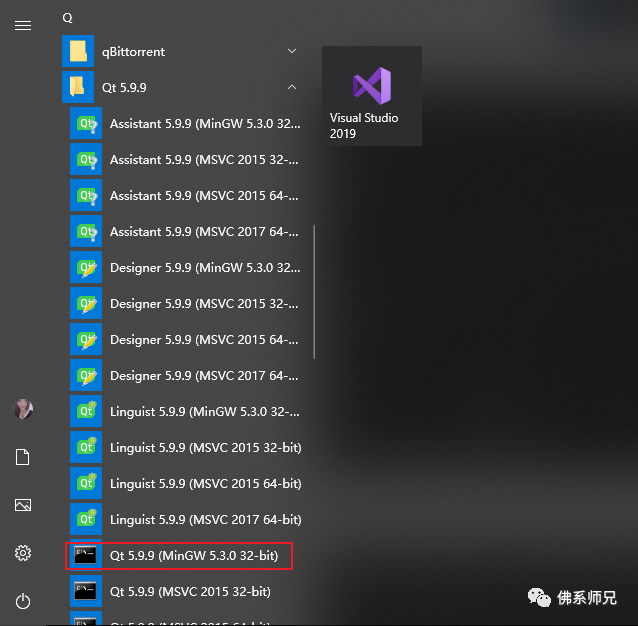638x626 pixels.
Task: Launch Linguist 5.9.9 MSVC 2017 64-bit icon
Action: point(86,519)
